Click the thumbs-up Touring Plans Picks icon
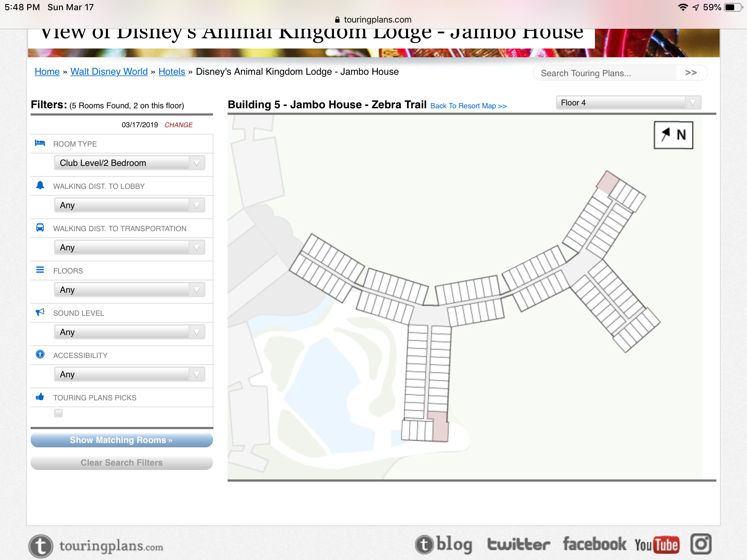 40,397
